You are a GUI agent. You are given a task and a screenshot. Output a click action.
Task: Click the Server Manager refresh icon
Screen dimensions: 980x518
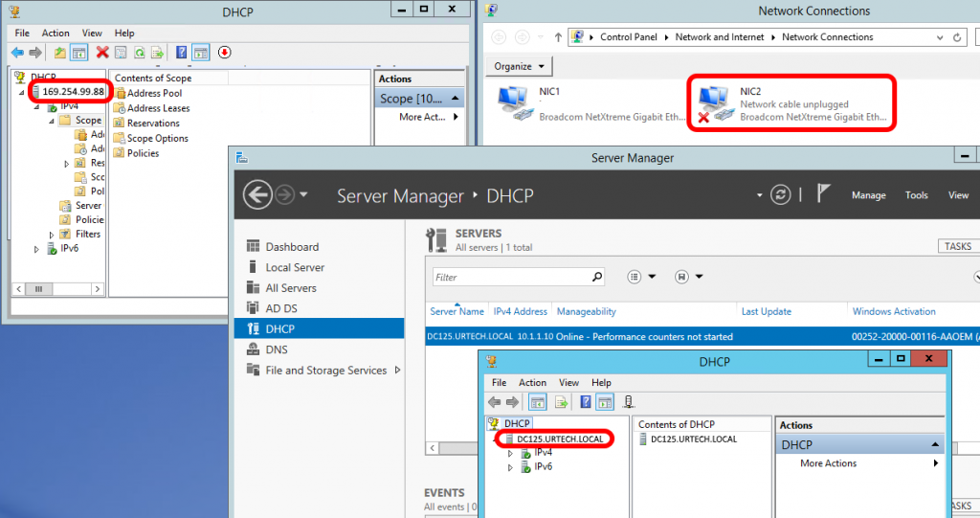click(x=782, y=194)
